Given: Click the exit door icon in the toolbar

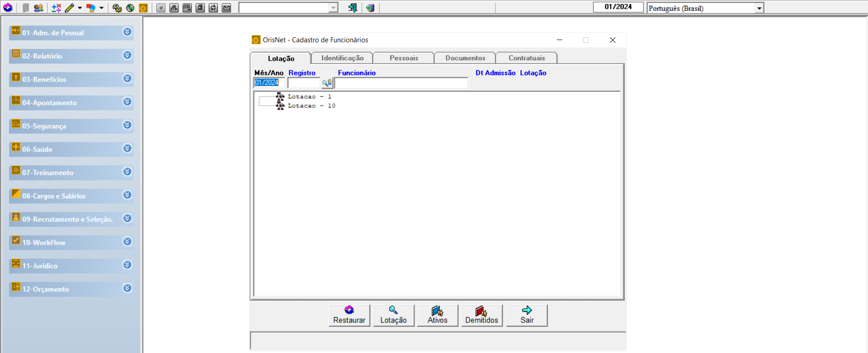Looking at the screenshot, I should [353, 8].
